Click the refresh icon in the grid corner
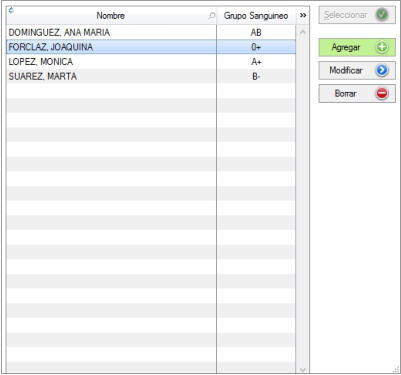Image resolution: width=401 pixels, height=375 pixels. click(x=11, y=10)
